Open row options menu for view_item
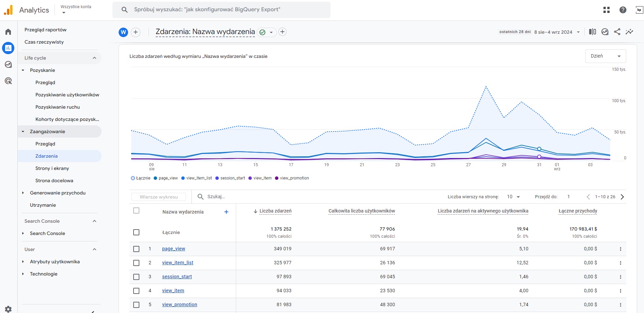This screenshot has height=313, width=644. pyautogui.click(x=620, y=291)
